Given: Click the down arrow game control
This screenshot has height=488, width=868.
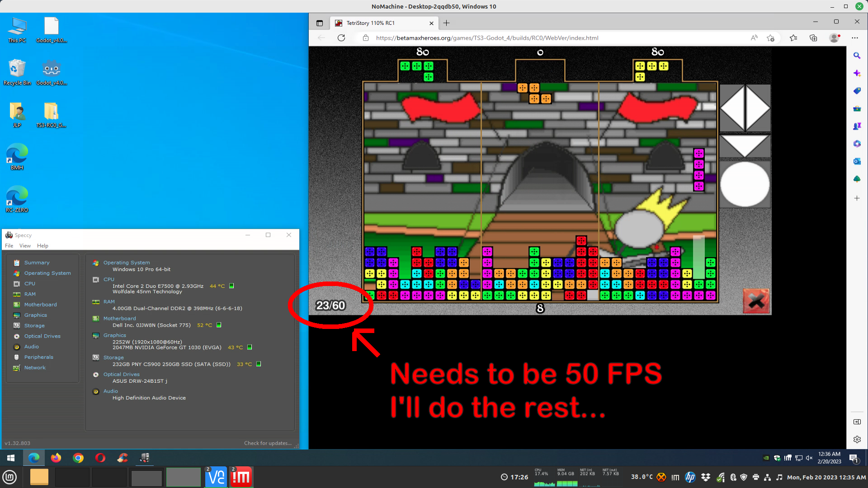Looking at the screenshot, I should tap(745, 145).
